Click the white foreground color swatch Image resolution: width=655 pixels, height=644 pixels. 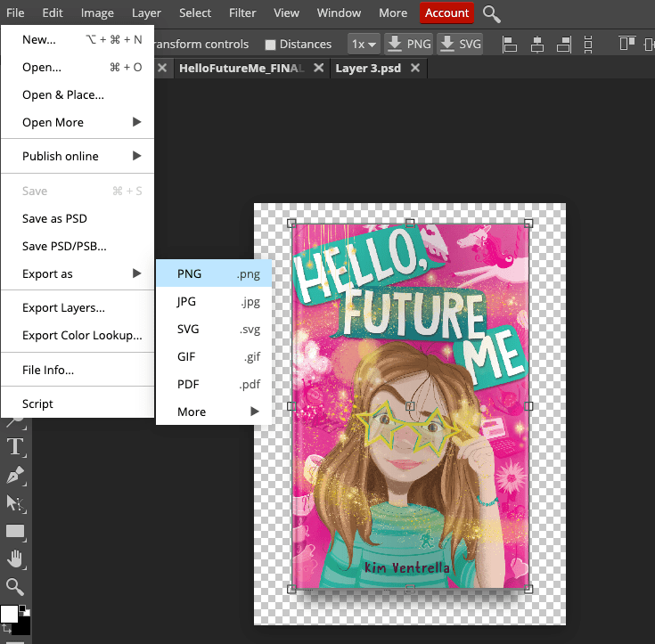tap(9, 615)
